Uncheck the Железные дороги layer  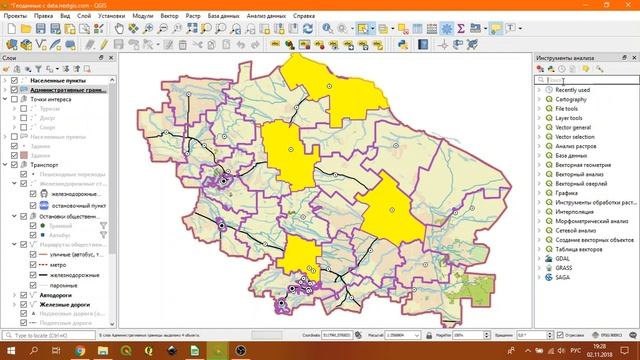click(24, 304)
